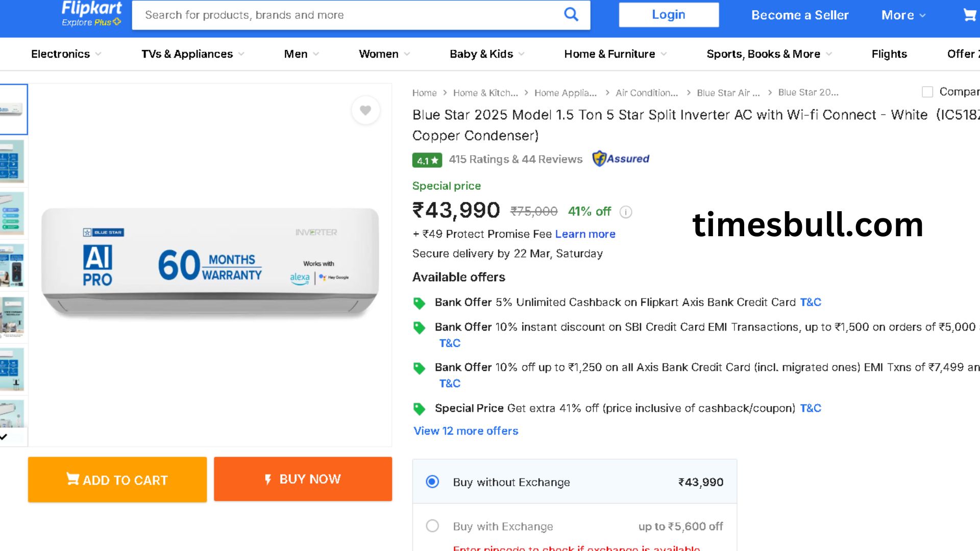Click the search magnifier icon

(x=571, y=14)
